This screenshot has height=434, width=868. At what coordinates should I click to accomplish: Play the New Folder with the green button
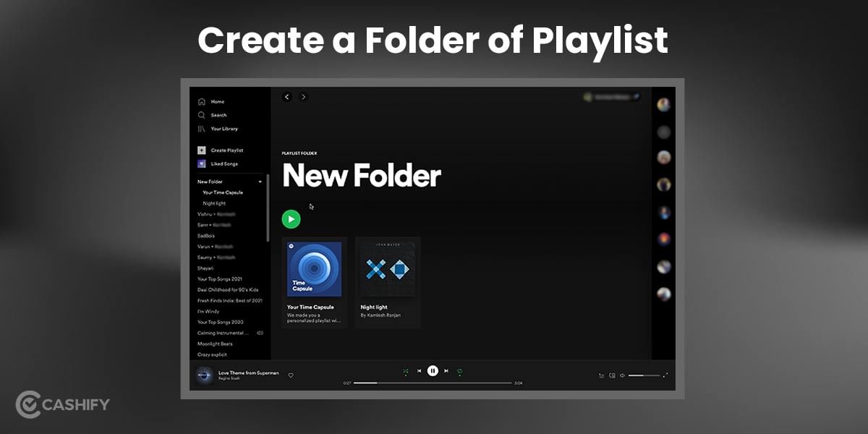(x=291, y=219)
